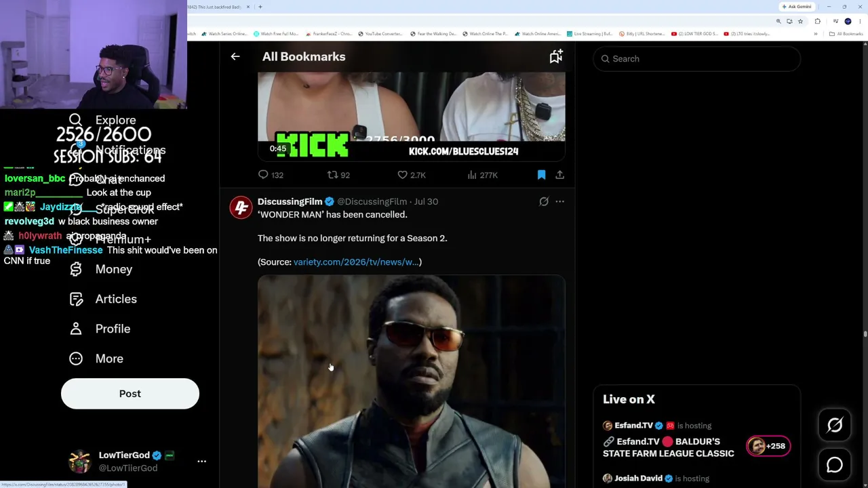Click the page vertical scrollbar

pyautogui.click(x=865, y=334)
